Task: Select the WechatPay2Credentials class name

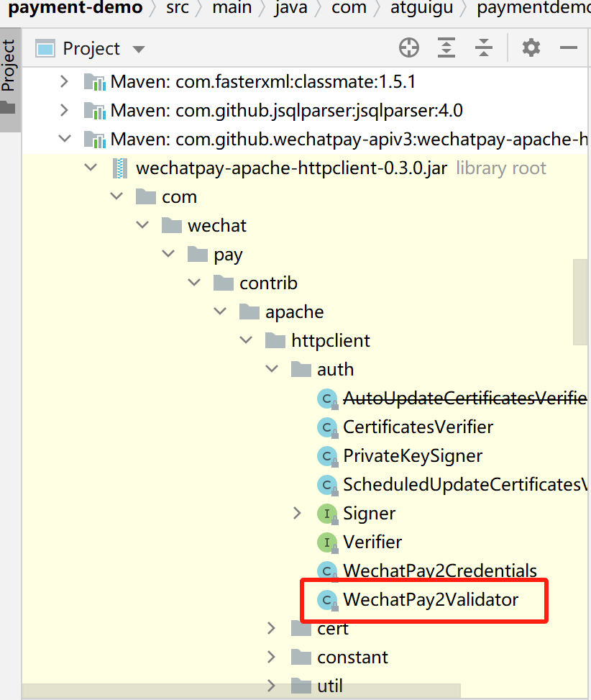Action: pos(440,571)
